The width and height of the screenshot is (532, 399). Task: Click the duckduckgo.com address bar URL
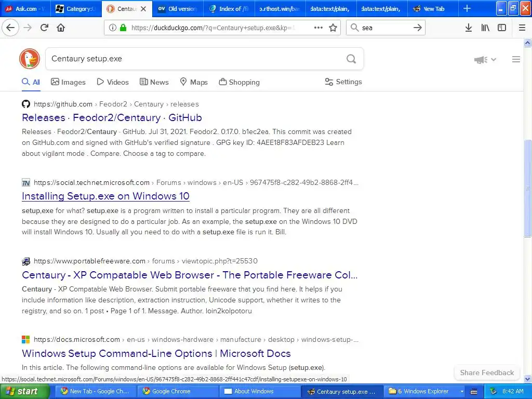pyautogui.click(x=213, y=28)
